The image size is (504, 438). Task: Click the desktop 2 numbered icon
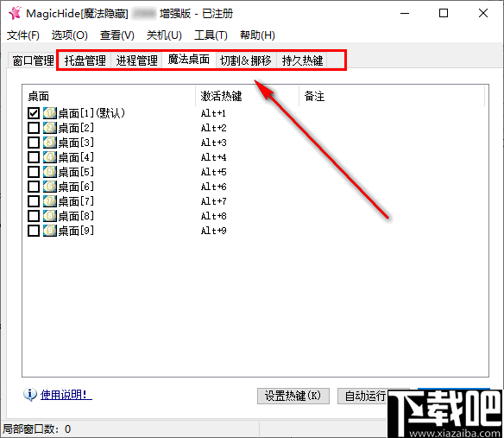[50, 128]
